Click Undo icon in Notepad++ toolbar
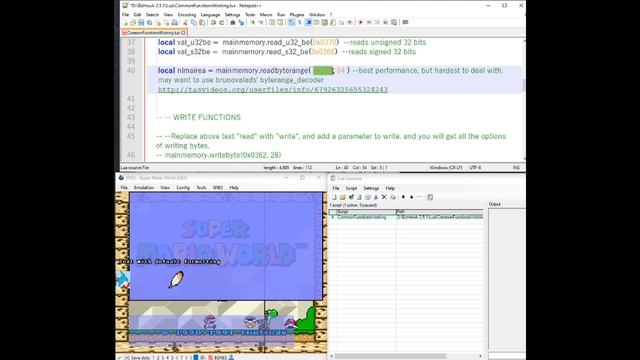The width and height of the screenshot is (640, 360). click(212, 22)
